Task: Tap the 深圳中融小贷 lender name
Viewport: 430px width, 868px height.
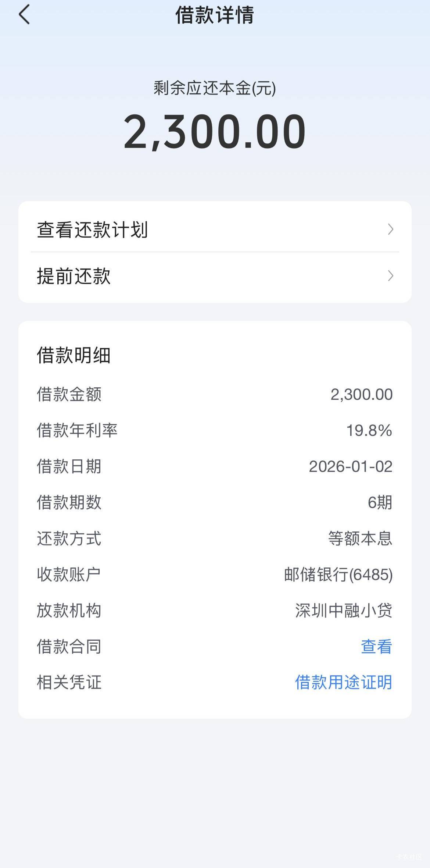Action: (344, 611)
